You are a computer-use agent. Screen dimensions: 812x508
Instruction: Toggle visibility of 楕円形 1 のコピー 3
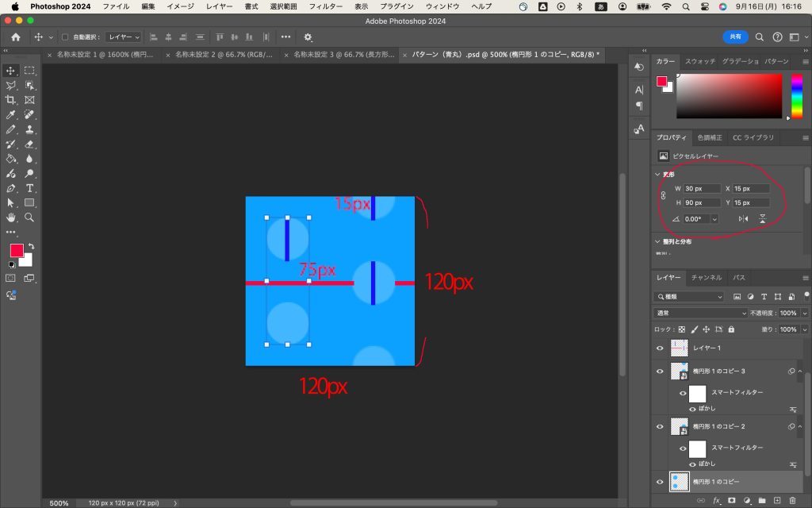(660, 371)
